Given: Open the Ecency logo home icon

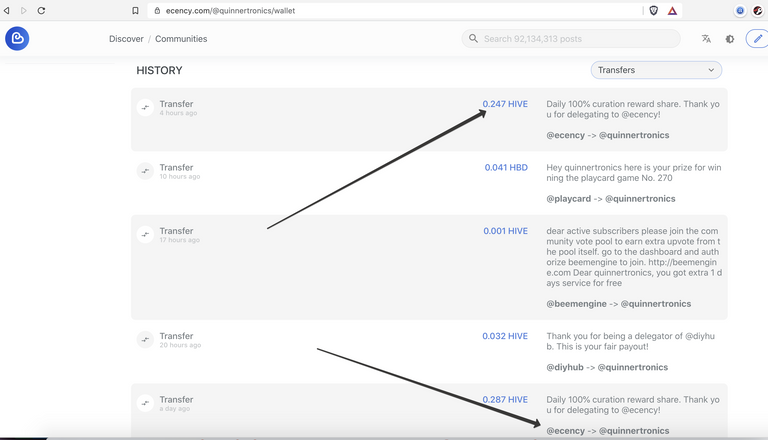Looking at the screenshot, I should pos(17,38).
